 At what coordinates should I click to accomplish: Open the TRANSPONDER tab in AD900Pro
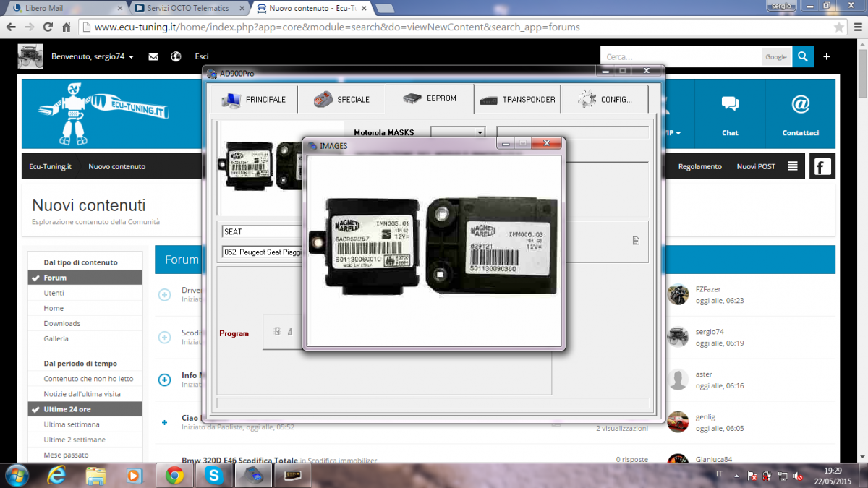tap(517, 100)
